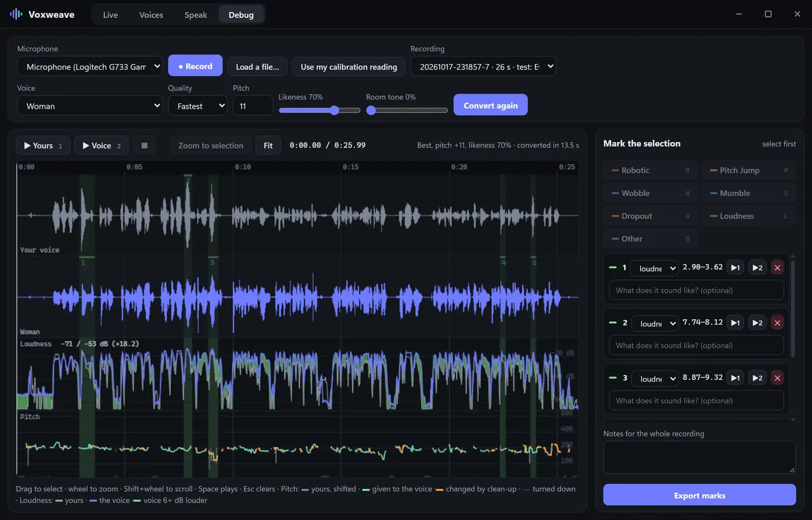This screenshot has width=812, height=520.
Task: Mark selection as Mumble
Action: click(749, 193)
